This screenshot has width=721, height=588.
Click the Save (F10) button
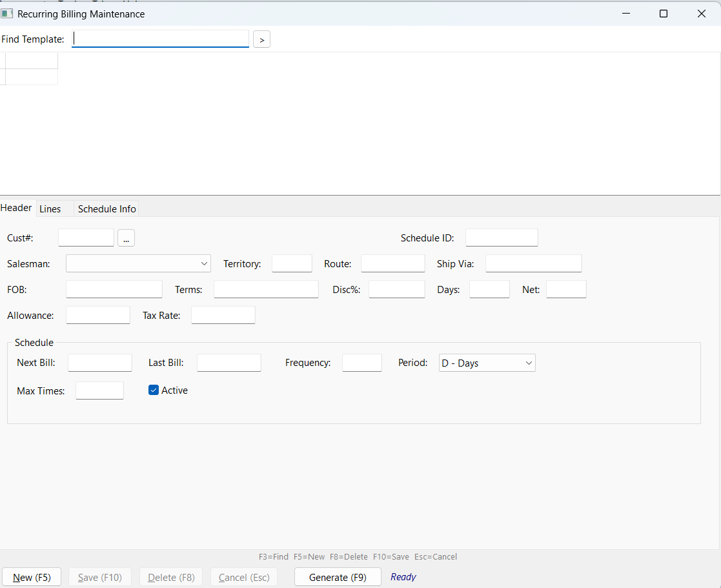[99, 576]
